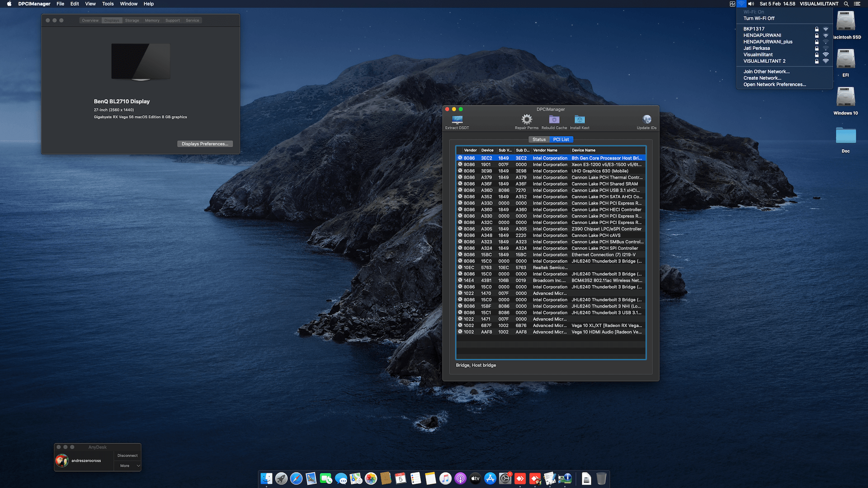Open Safari from the dock

296,479
